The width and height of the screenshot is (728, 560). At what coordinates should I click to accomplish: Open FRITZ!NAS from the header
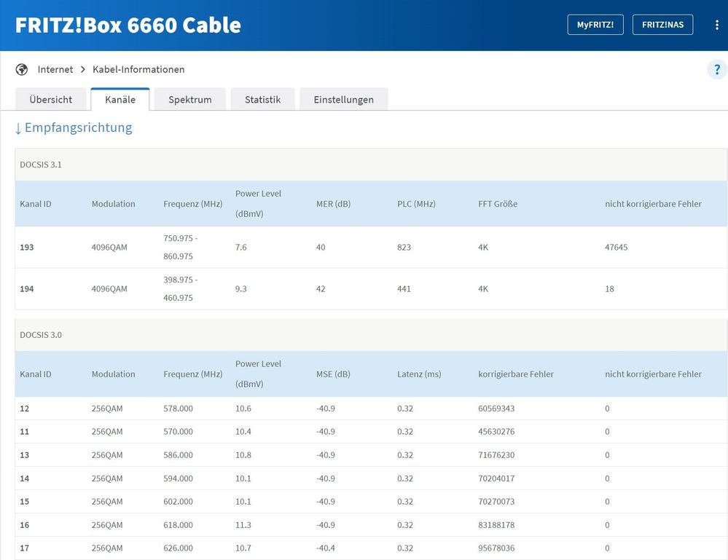pyautogui.click(x=662, y=25)
